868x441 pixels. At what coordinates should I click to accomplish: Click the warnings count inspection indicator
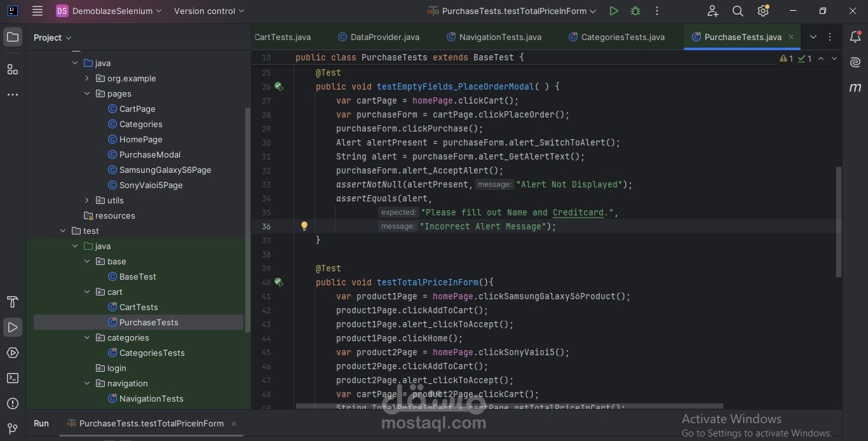[787, 58]
